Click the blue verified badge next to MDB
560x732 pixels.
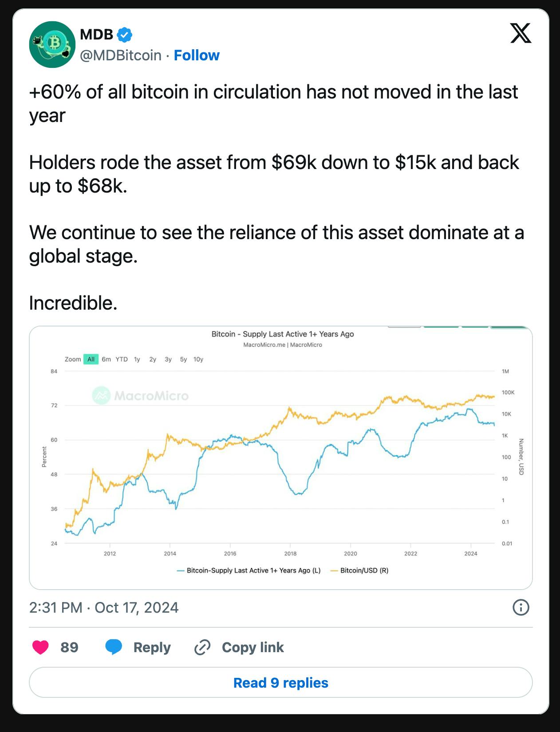pos(125,34)
